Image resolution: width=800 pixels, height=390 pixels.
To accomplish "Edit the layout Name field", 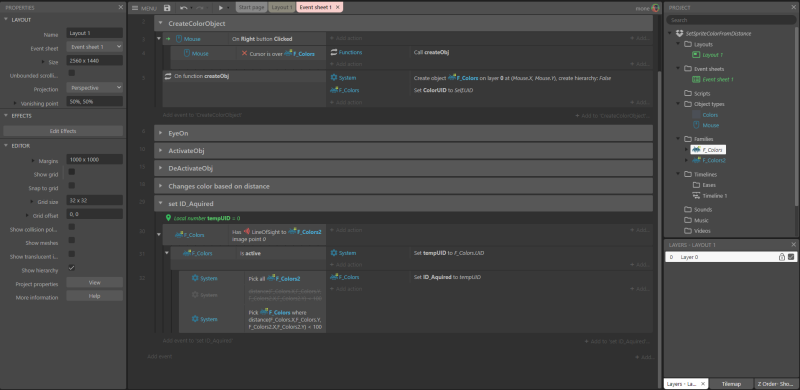I will coord(94,33).
